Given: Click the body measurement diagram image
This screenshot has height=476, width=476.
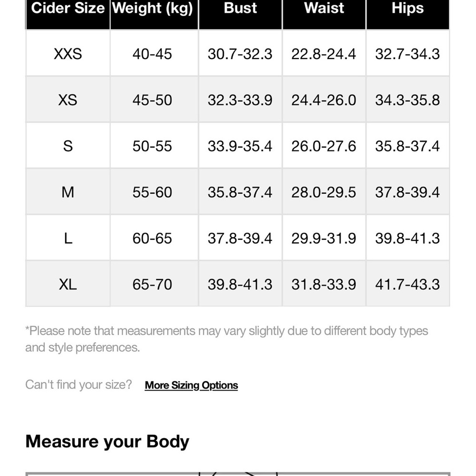Looking at the screenshot, I should 238,474.
